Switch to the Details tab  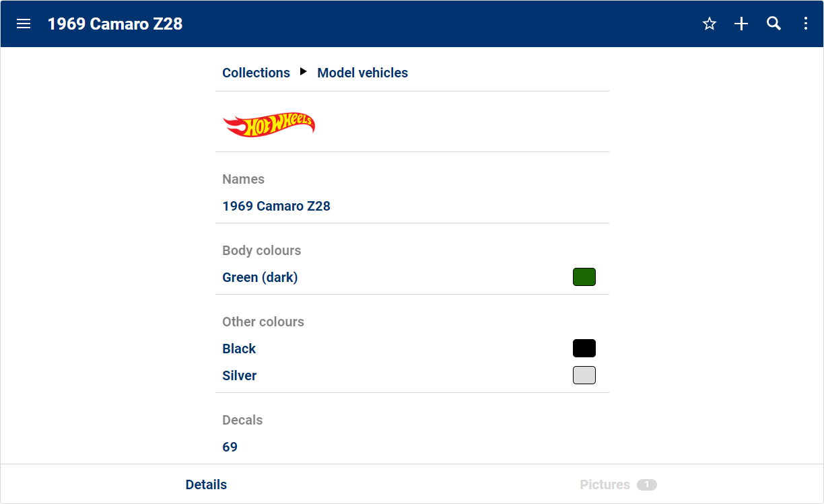point(206,484)
